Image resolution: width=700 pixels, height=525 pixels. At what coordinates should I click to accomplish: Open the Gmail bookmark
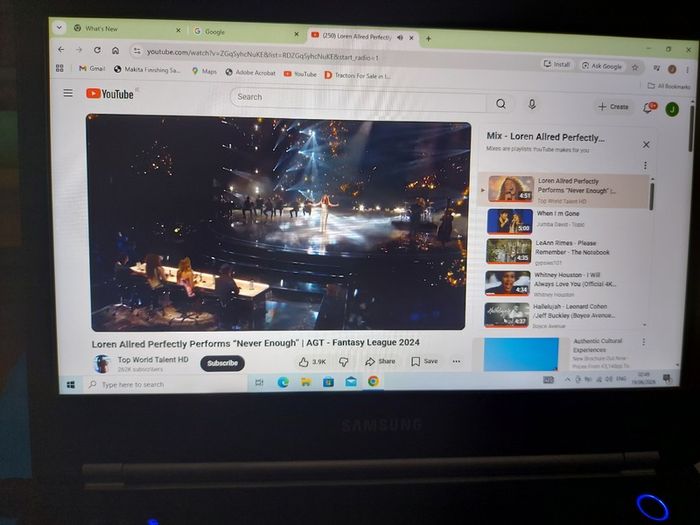[x=92, y=68]
